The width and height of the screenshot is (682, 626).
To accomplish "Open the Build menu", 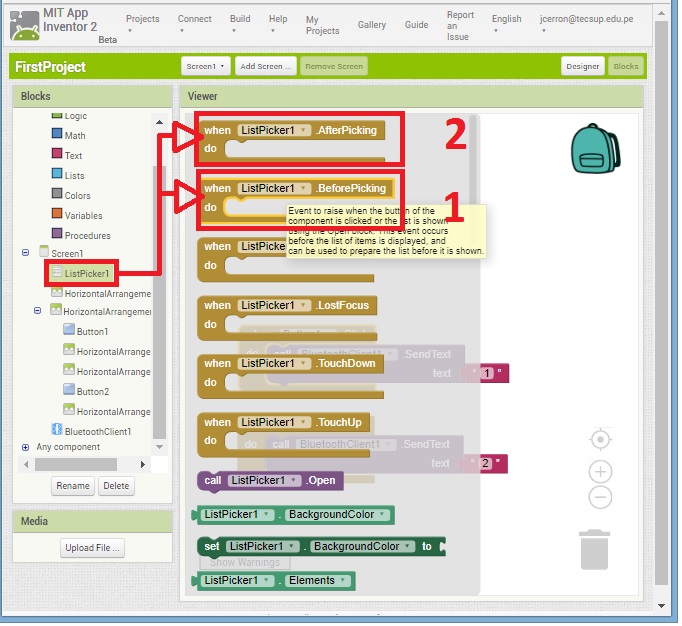I will click(x=240, y=24).
